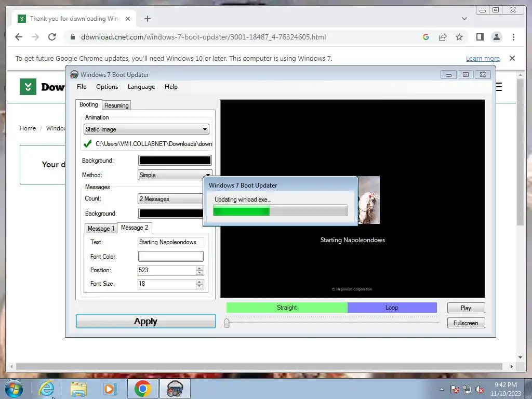Click the Fullscreen preview button
Image resolution: width=532 pixels, height=399 pixels.
(x=466, y=323)
